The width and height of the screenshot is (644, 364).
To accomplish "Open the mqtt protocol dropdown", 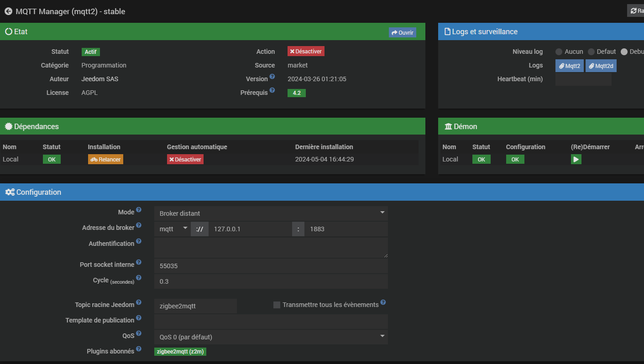I will (x=172, y=229).
